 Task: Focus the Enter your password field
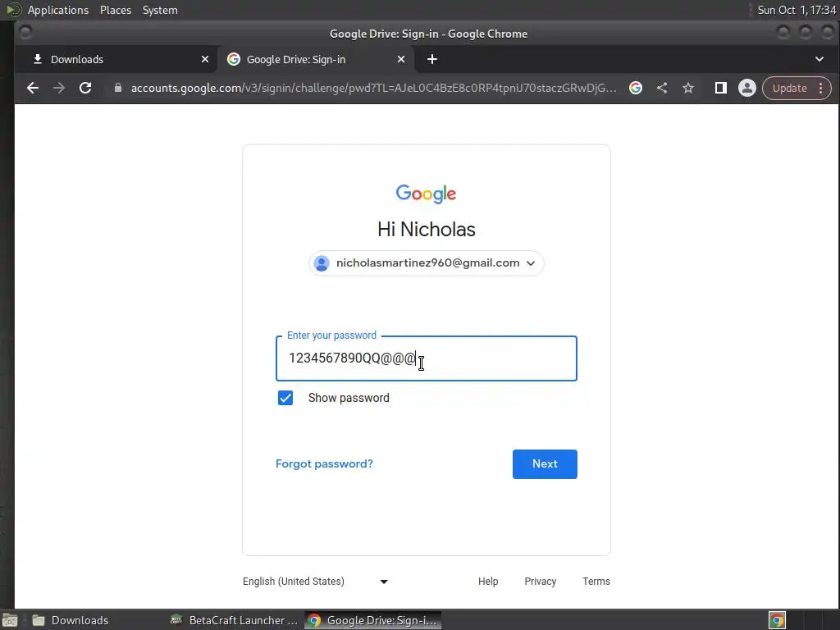[427, 358]
